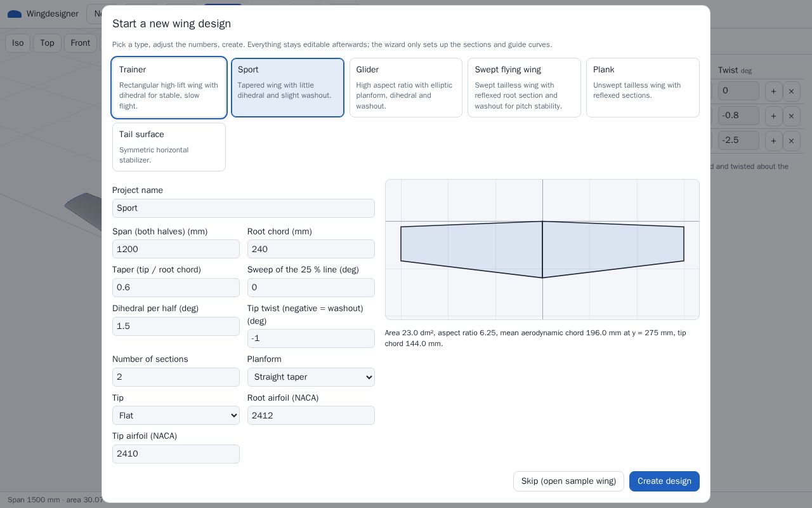The width and height of the screenshot is (812, 508).
Task: Edit the Tip twist field
Action: 311,338
